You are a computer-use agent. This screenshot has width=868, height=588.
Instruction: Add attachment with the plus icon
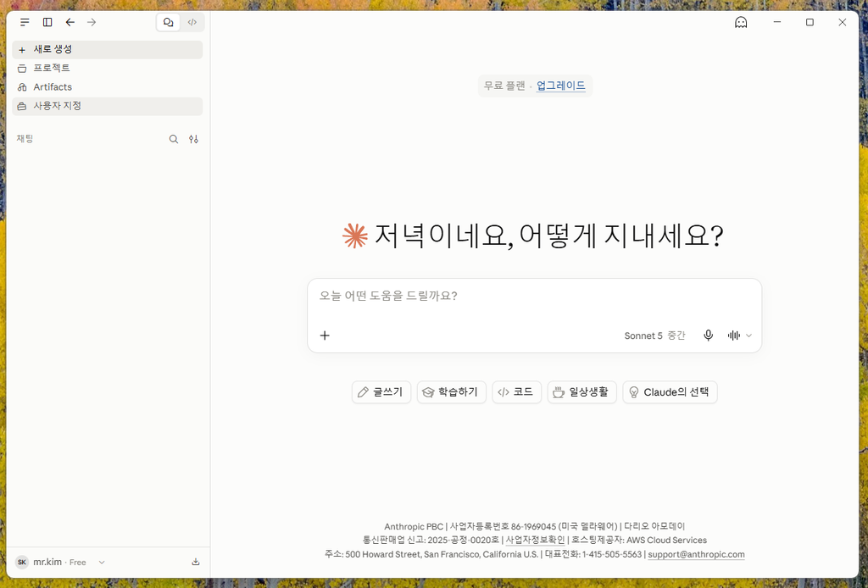pyautogui.click(x=325, y=336)
